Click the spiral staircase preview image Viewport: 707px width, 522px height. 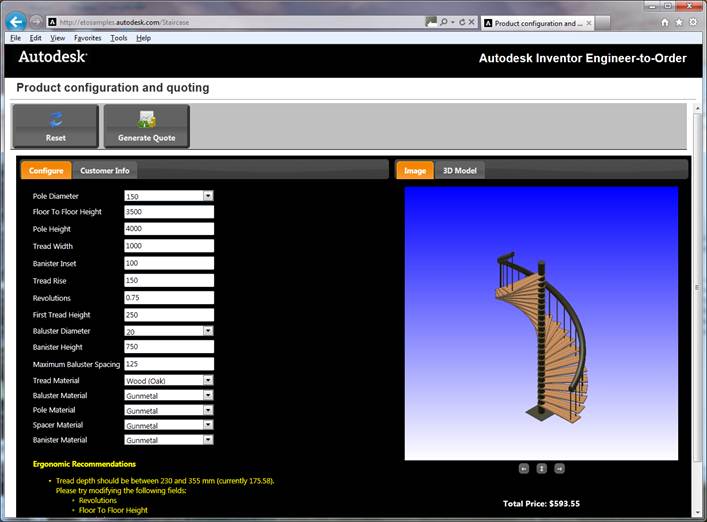541,323
